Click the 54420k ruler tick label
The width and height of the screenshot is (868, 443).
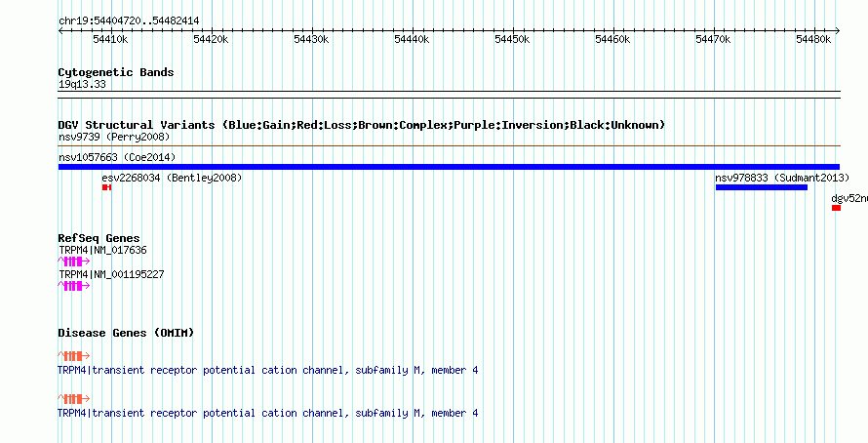click(x=211, y=39)
